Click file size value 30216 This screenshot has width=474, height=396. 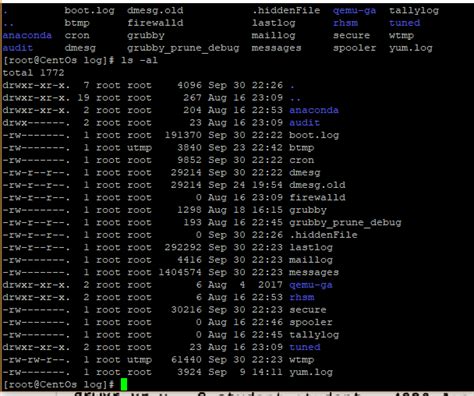[186, 310]
